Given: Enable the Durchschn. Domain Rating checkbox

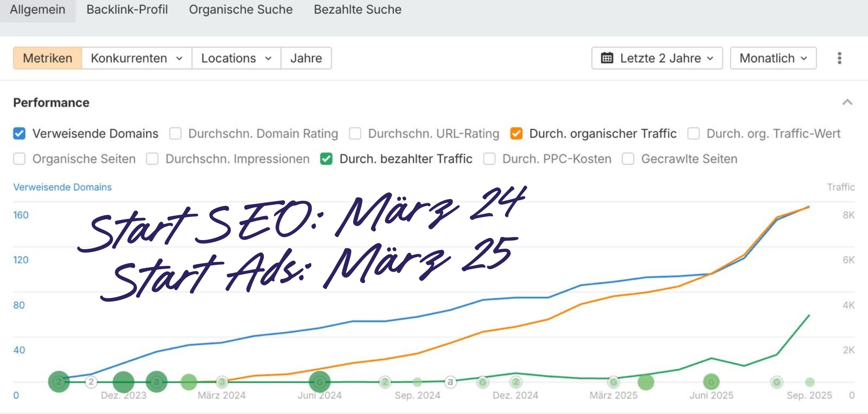Looking at the screenshot, I should pos(175,134).
